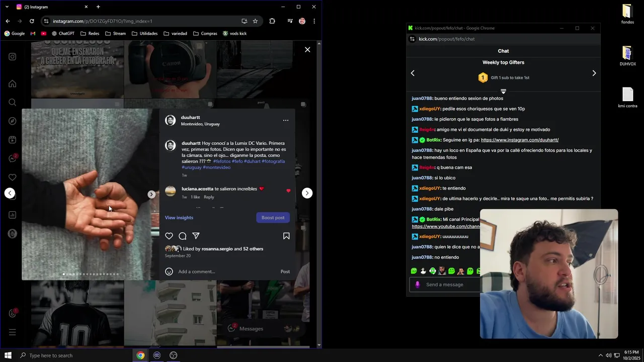Click the Instagram logo in sidebar

[x=13, y=57]
